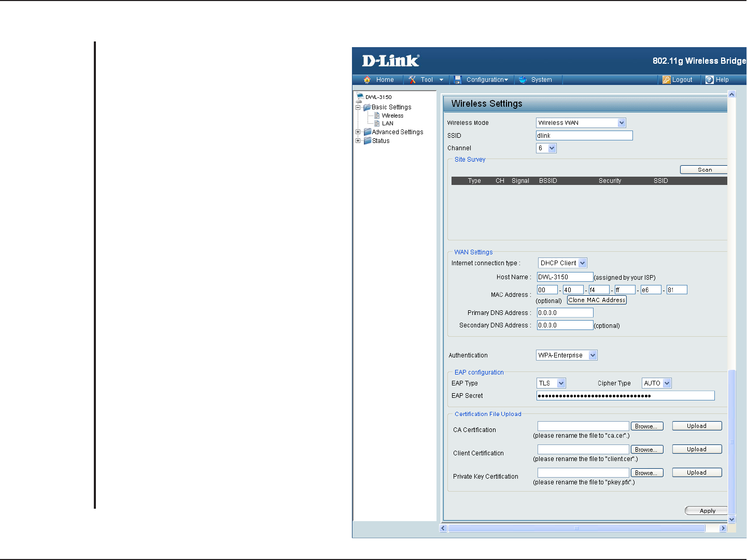Click the Logout key icon
The height and width of the screenshot is (560, 747).
pos(667,80)
